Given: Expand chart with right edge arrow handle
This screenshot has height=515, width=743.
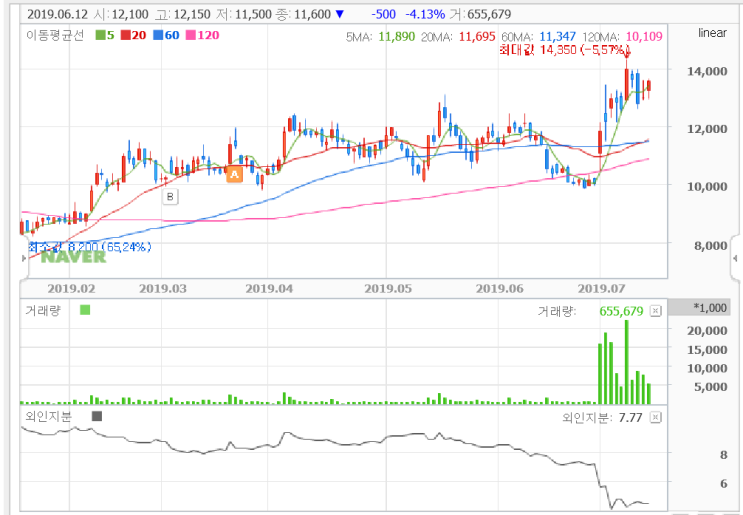Looking at the screenshot, I should click(x=735, y=259).
